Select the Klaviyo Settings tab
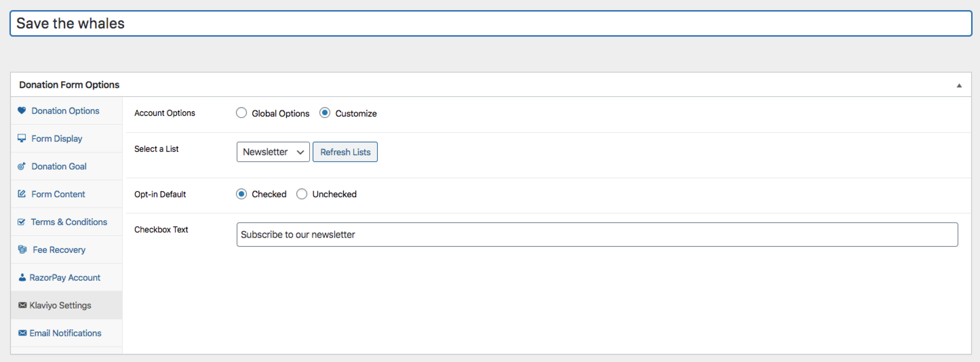 point(66,305)
